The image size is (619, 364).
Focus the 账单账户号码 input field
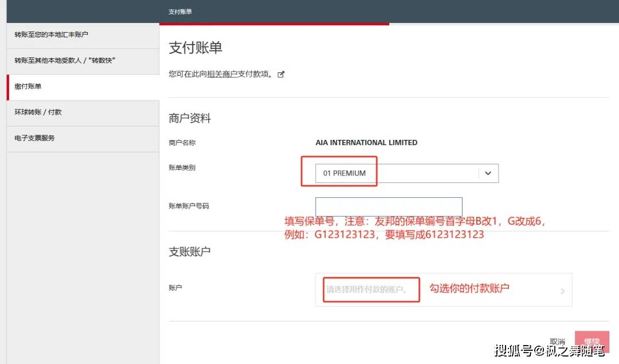click(x=389, y=206)
